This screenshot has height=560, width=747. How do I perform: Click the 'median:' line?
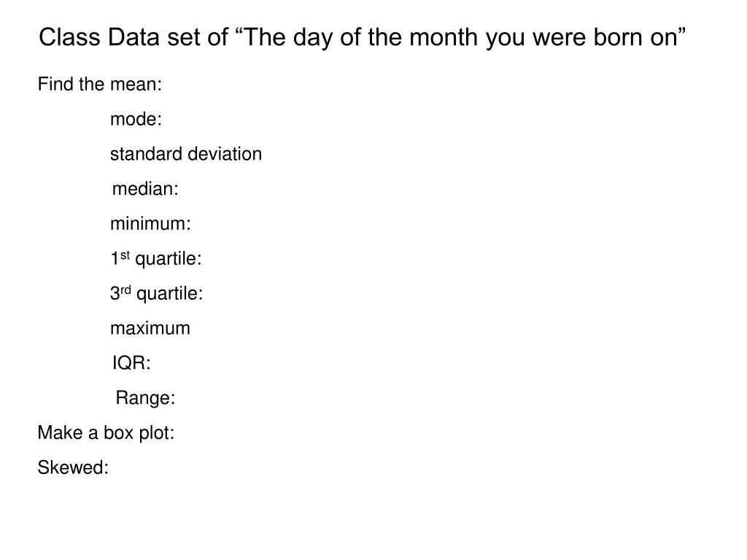(145, 189)
